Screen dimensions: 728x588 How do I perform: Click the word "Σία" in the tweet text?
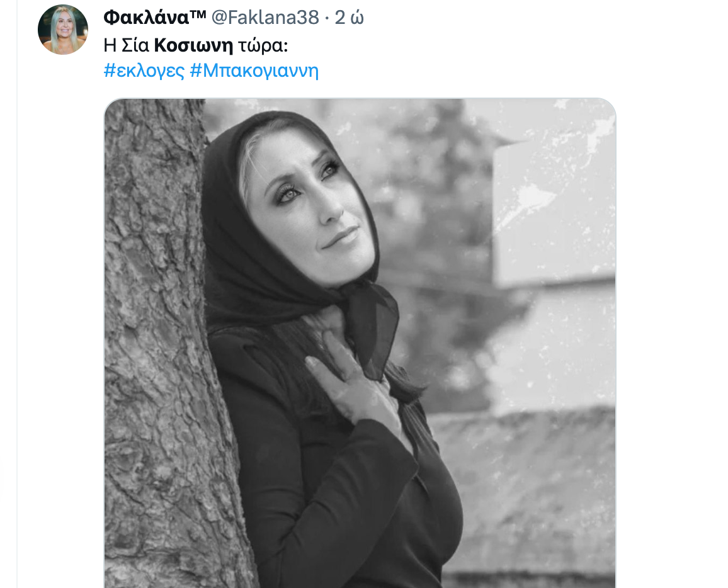click(x=135, y=45)
